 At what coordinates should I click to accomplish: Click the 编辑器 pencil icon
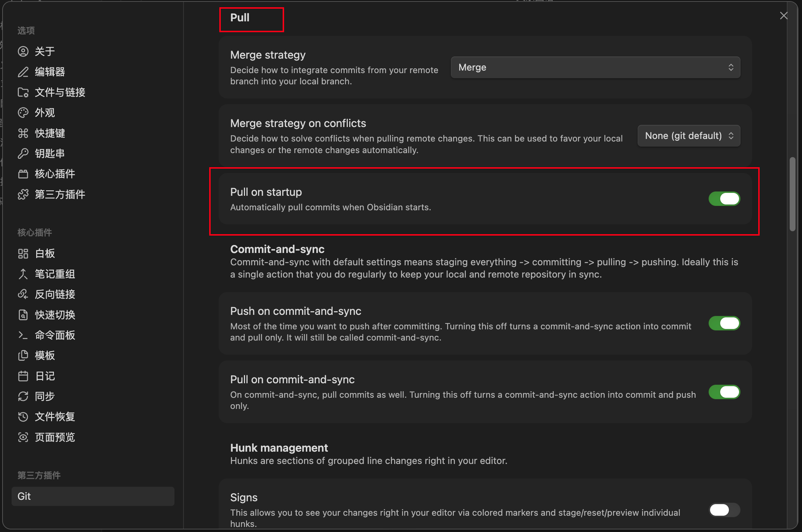[x=23, y=72]
